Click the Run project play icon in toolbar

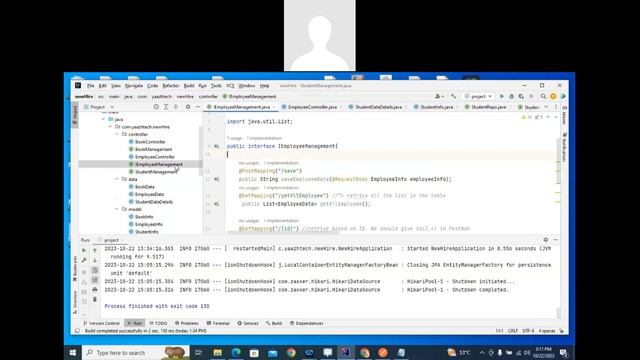pyautogui.click(x=502, y=96)
